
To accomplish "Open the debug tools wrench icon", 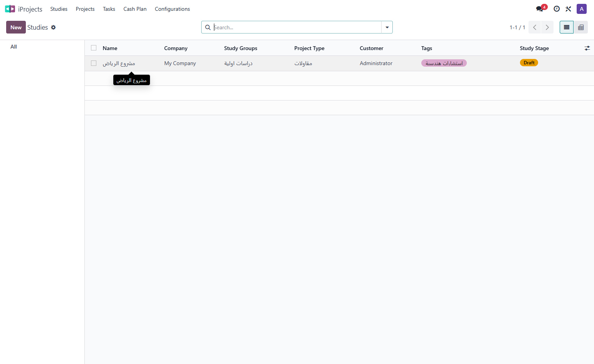I will 569,9.
